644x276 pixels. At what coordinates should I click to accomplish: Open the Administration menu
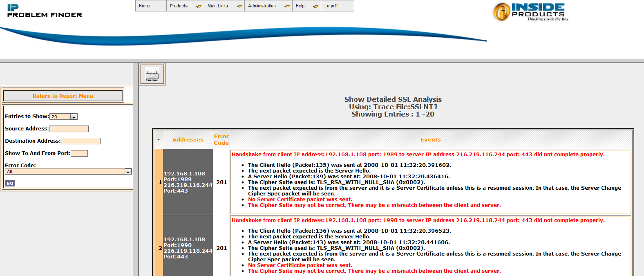[262, 6]
